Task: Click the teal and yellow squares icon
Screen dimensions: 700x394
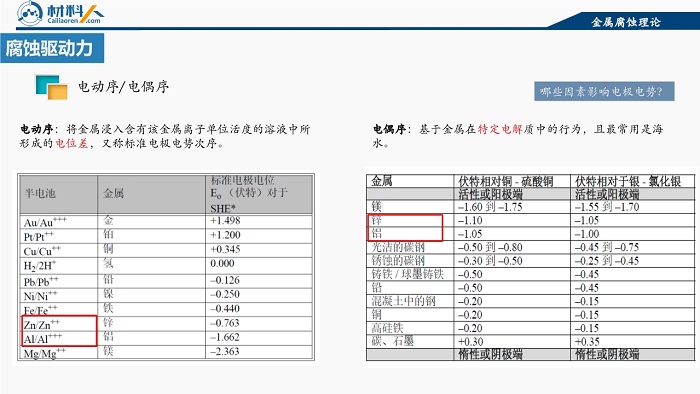Action: (x=51, y=87)
